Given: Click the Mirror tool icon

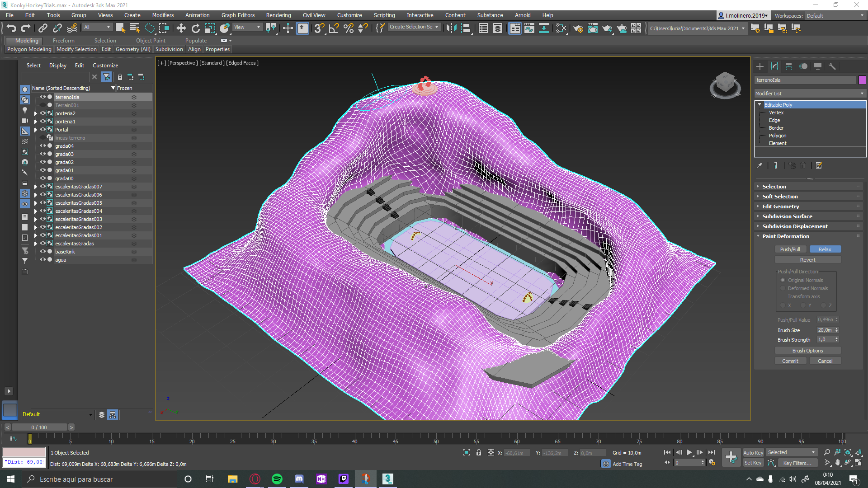Looking at the screenshot, I should click(x=451, y=28).
